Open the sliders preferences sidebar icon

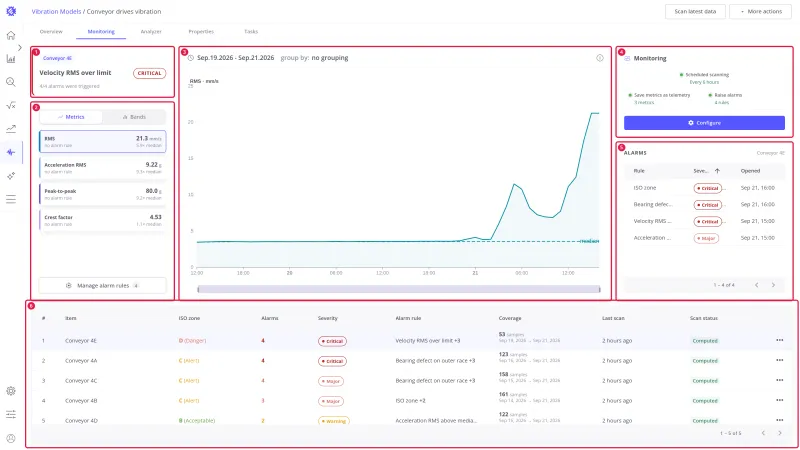(x=11, y=414)
